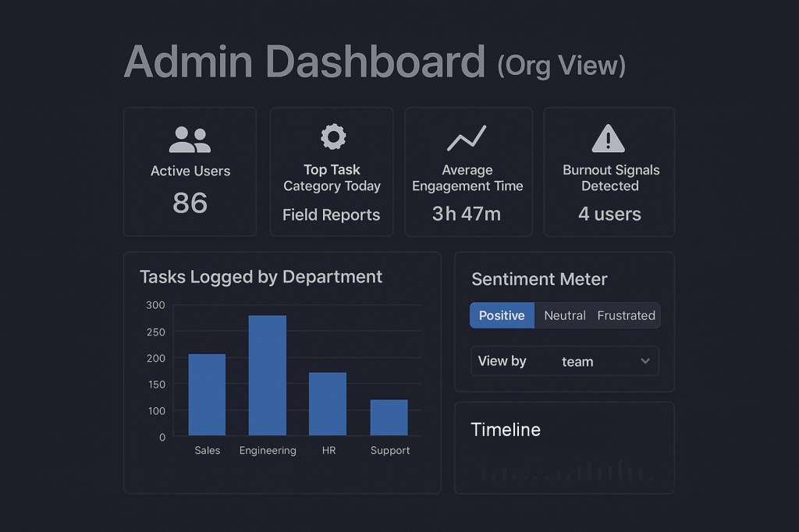Select Frustrated sentiment option
The width and height of the screenshot is (799, 532).
tap(626, 315)
